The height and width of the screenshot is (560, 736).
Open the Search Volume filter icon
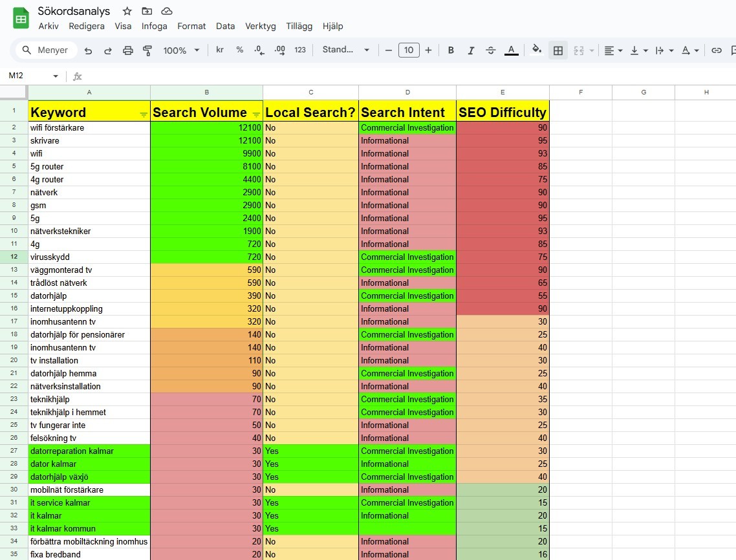coord(256,114)
